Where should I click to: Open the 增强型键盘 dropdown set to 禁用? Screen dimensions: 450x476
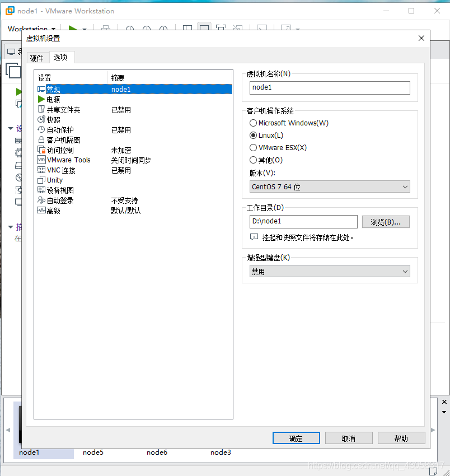[x=330, y=271]
